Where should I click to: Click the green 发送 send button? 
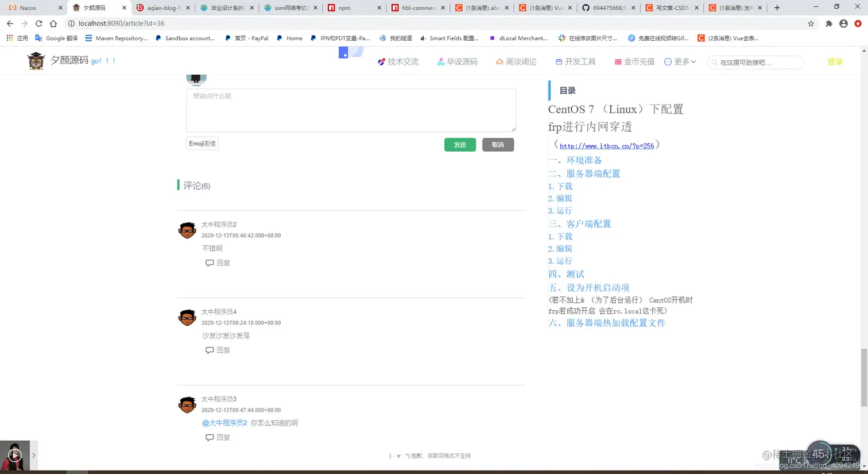click(x=459, y=145)
